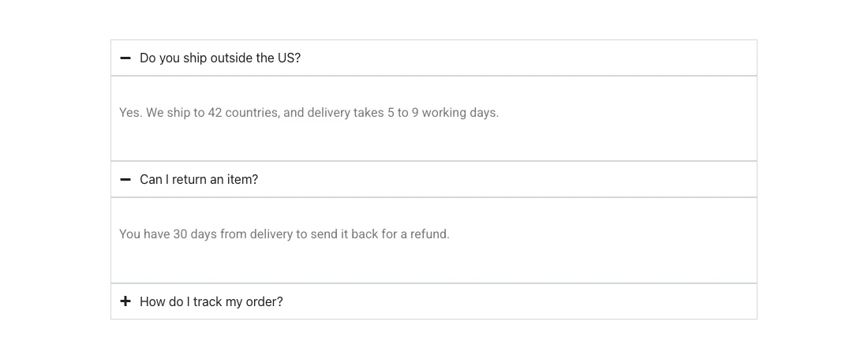Click the 30 days refund answer text
The image size is (868, 359).
[x=285, y=234]
